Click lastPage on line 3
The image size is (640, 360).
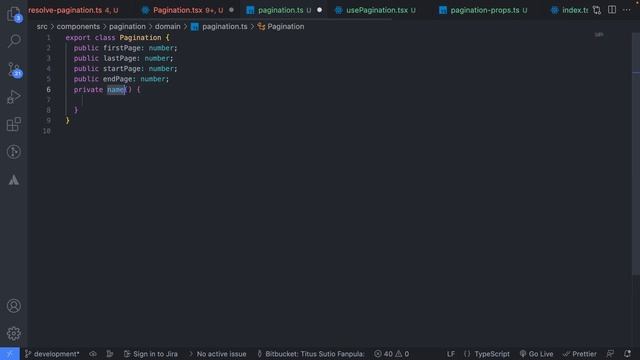coord(120,58)
